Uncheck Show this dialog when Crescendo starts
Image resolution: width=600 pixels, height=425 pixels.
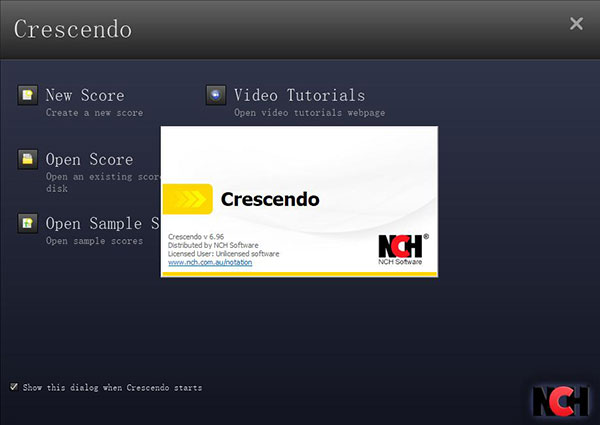[x=14, y=387]
